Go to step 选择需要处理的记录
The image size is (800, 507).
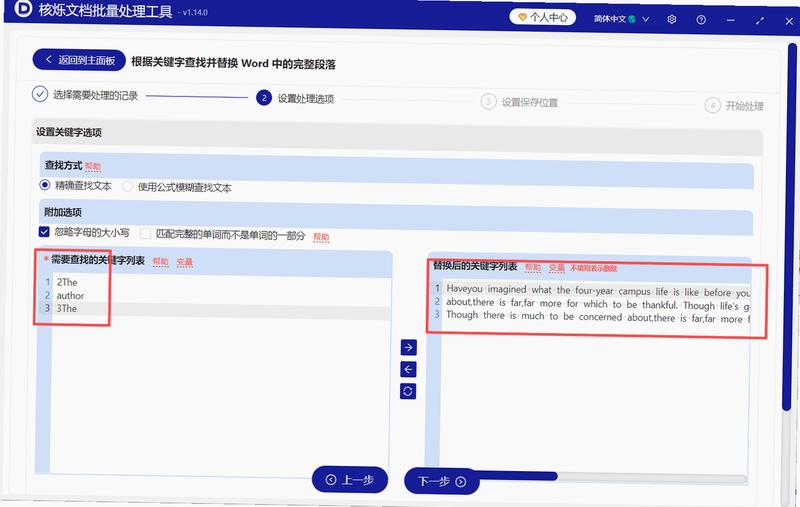pos(85,95)
